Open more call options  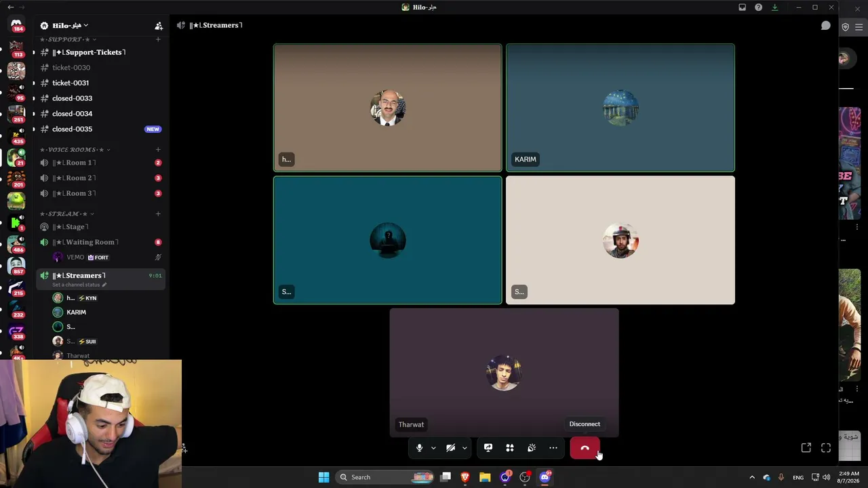(x=553, y=448)
